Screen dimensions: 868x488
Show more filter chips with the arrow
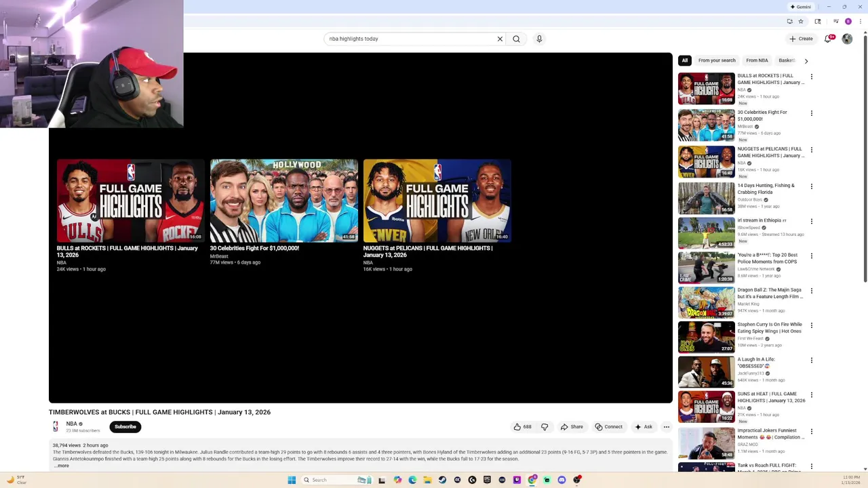point(806,61)
